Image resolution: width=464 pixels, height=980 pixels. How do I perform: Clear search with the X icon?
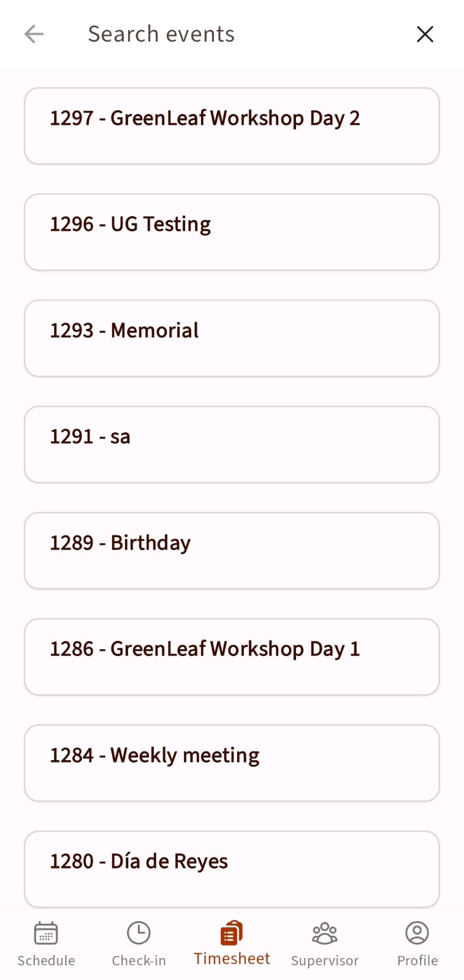(425, 34)
